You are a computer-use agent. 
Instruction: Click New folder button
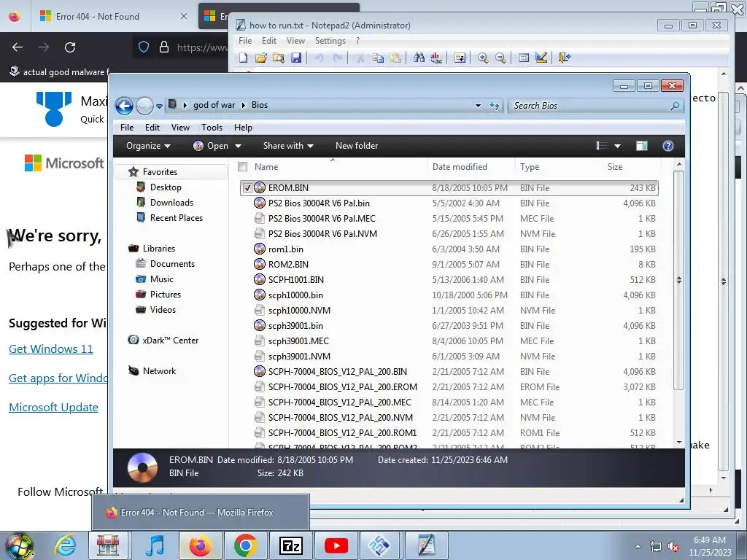[x=357, y=146]
